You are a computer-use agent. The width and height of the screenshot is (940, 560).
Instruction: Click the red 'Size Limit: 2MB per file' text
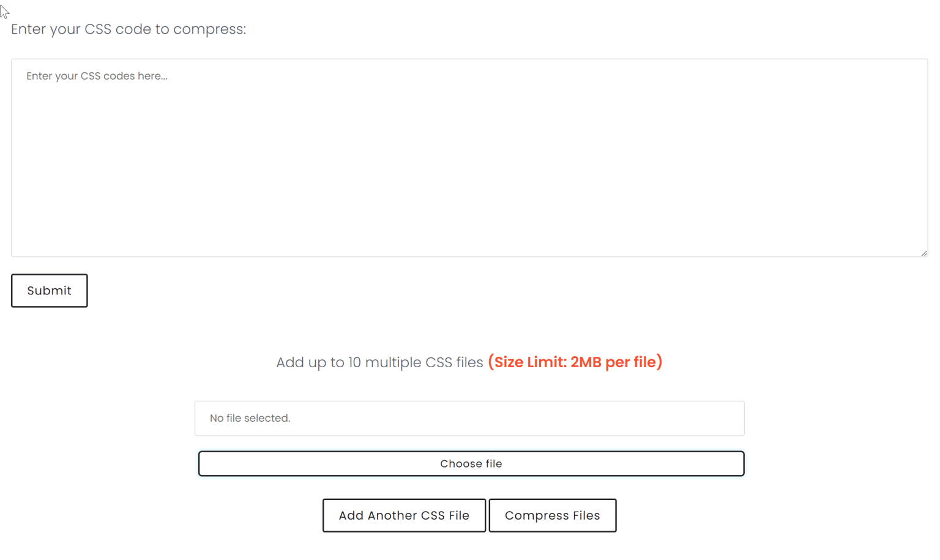pos(575,362)
